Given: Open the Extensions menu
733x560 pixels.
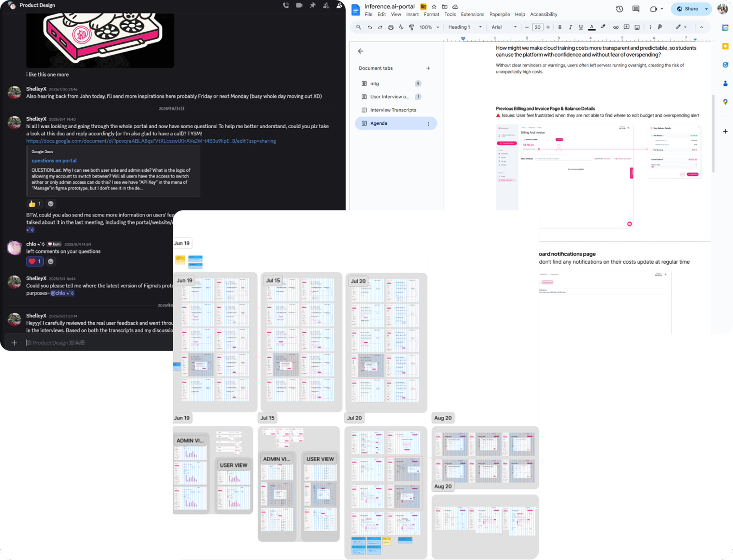Looking at the screenshot, I should 472,14.
